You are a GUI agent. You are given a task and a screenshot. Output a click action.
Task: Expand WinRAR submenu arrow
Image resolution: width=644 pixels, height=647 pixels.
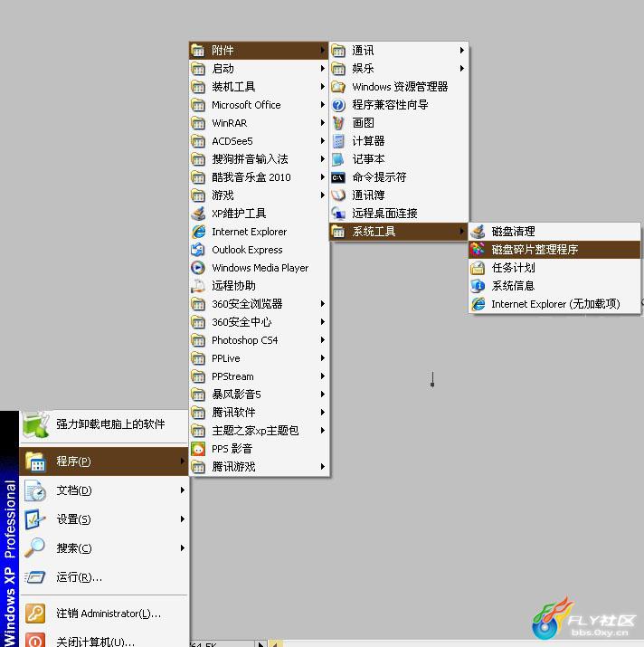click(323, 123)
